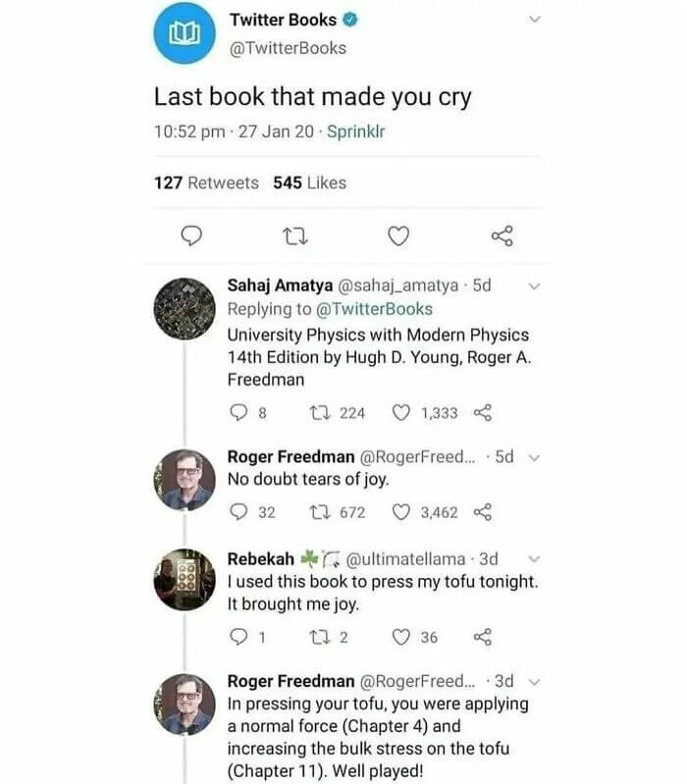This screenshot has width=687, height=784.
Task: View the 545 Likes list
Action: tap(309, 183)
